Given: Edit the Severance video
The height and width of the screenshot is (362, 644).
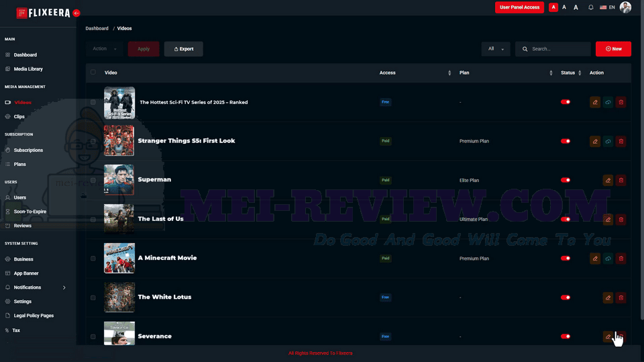Looking at the screenshot, I should click(x=608, y=336).
